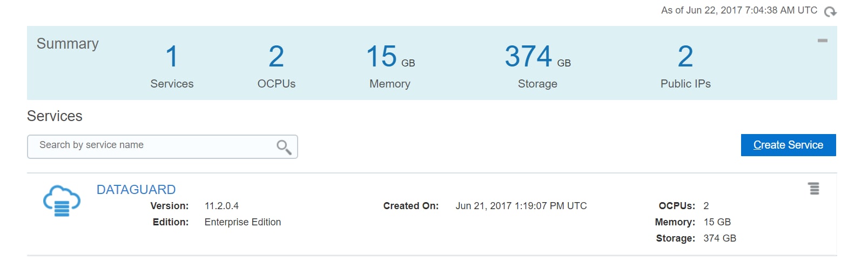Click the DATAGUARD cloud database icon

[62, 201]
